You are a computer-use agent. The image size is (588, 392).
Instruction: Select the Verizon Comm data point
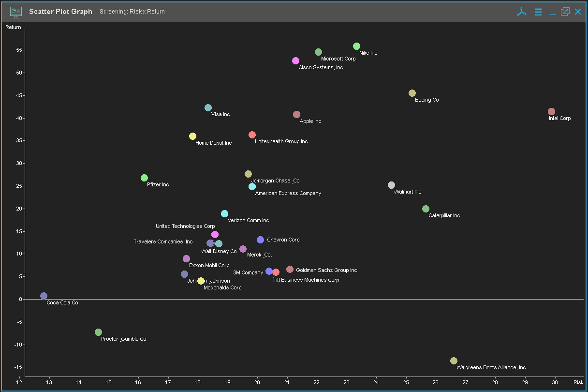[224, 213]
